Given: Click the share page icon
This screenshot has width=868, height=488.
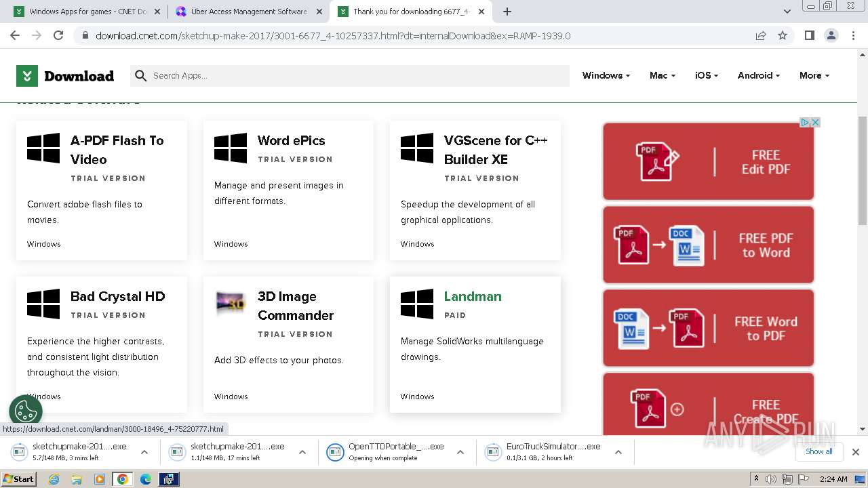Looking at the screenshot, I should click(x=761, y=35).
